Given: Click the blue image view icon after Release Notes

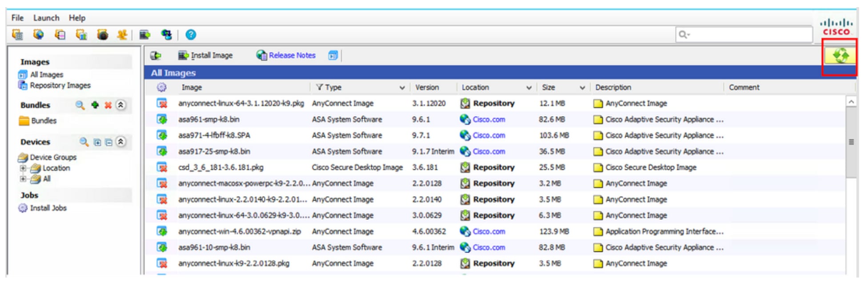Looking at the screenshot, I should 333,55.
